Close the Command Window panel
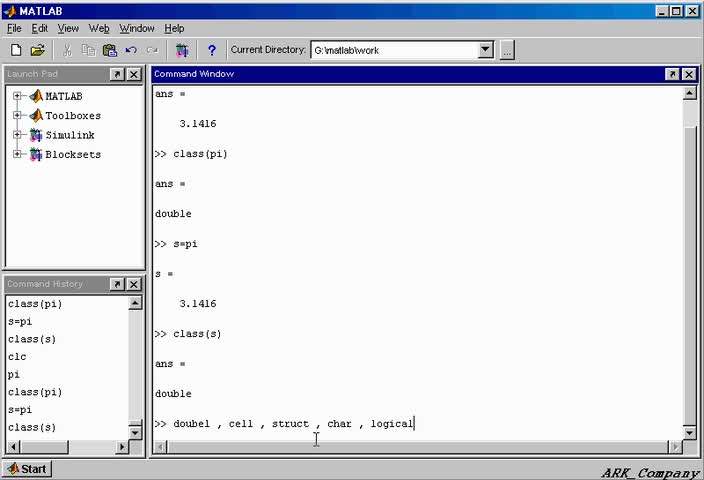Screen dimensions: 704x480 coord(689,74)
